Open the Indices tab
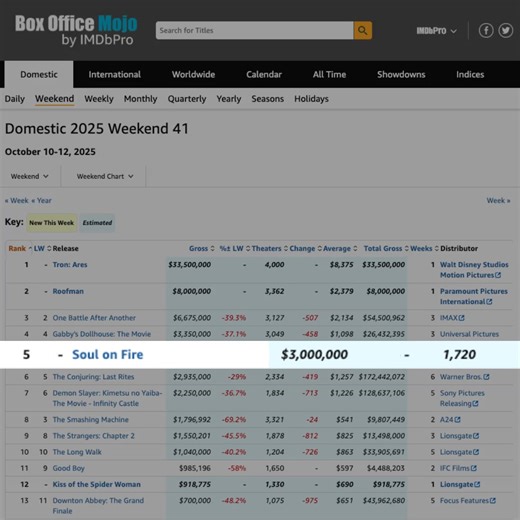Viewport: 520px width, 520px height. pyautogui.click(x=470, y=74)
